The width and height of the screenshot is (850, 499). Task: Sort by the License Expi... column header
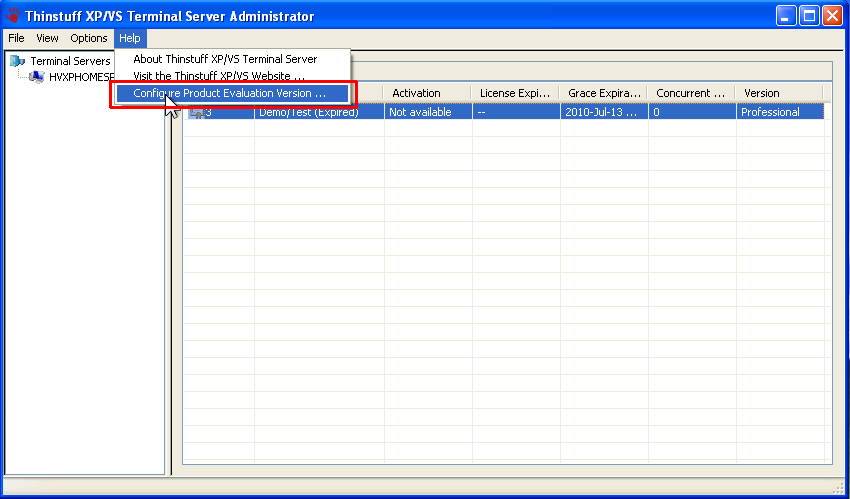tap(516, 93)
